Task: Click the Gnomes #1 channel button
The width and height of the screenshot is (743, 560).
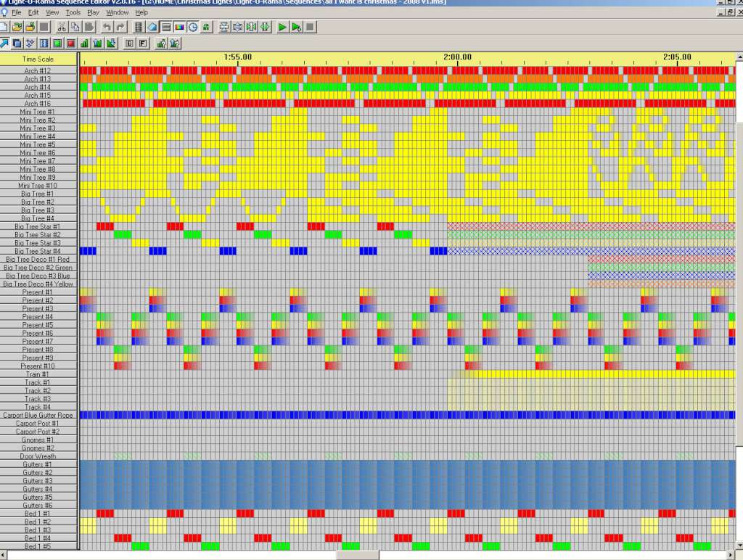Action: tap(38, 440)
